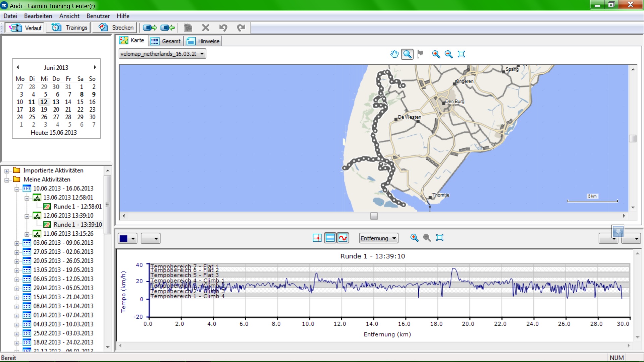Switch to the Gesamt tab

click(x=166, y=41)
